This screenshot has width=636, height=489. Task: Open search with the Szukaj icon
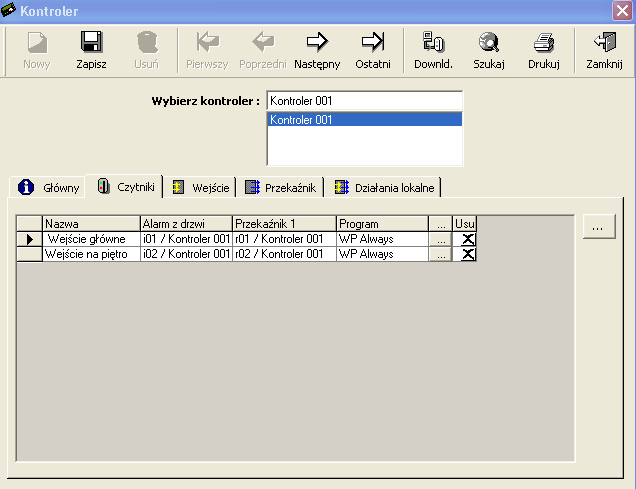pyautogui.click(x=489, y=42)
